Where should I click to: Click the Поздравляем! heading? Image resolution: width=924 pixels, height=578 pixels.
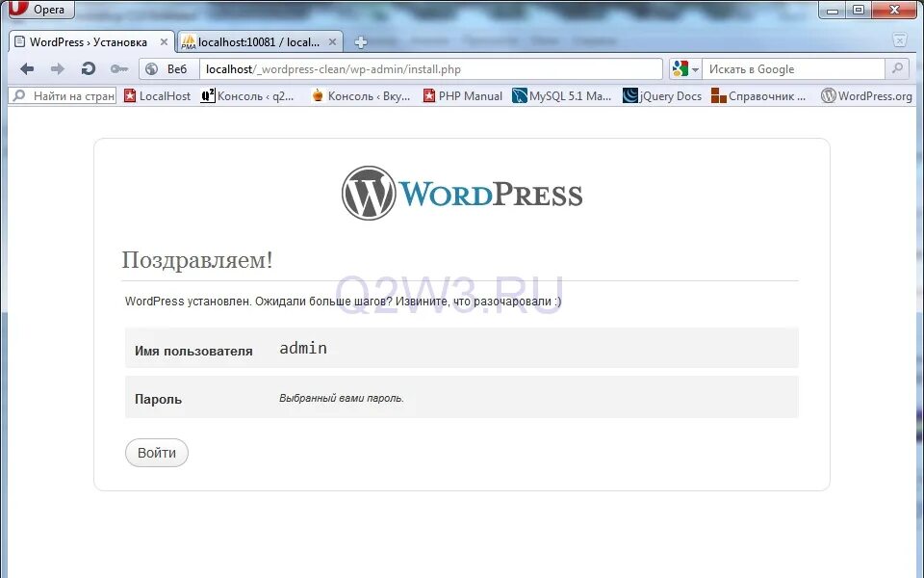point(196,260)
